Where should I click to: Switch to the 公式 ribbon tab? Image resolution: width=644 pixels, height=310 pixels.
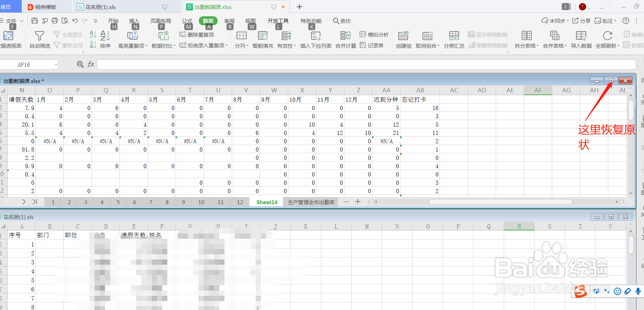tap(187, 21)
